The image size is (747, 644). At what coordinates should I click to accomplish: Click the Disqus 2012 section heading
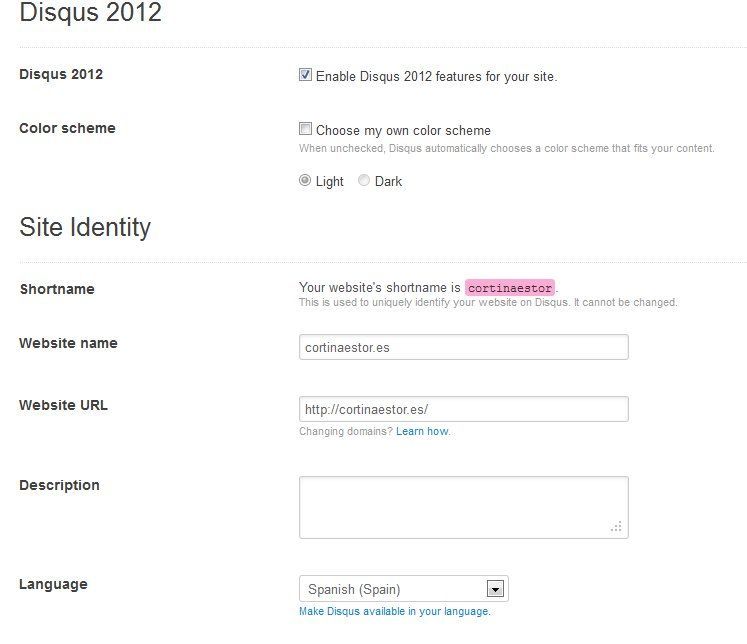point(91,11)
